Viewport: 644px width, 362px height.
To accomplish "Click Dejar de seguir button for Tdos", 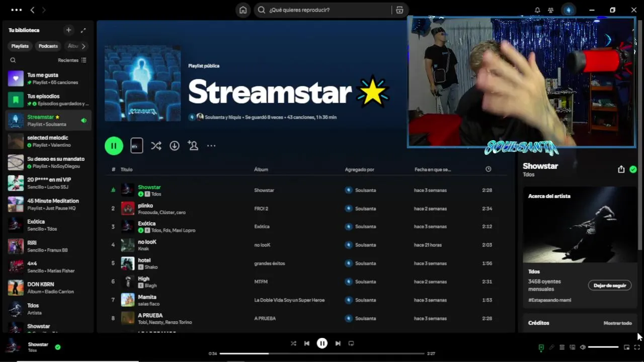I will [x=610, y=285].
